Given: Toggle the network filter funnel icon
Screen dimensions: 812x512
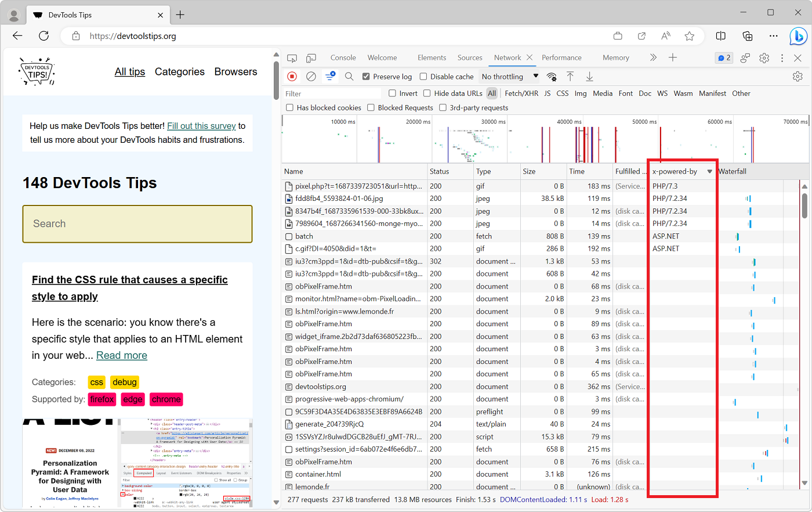Looking at the screenshot, I should coord(330,77).
